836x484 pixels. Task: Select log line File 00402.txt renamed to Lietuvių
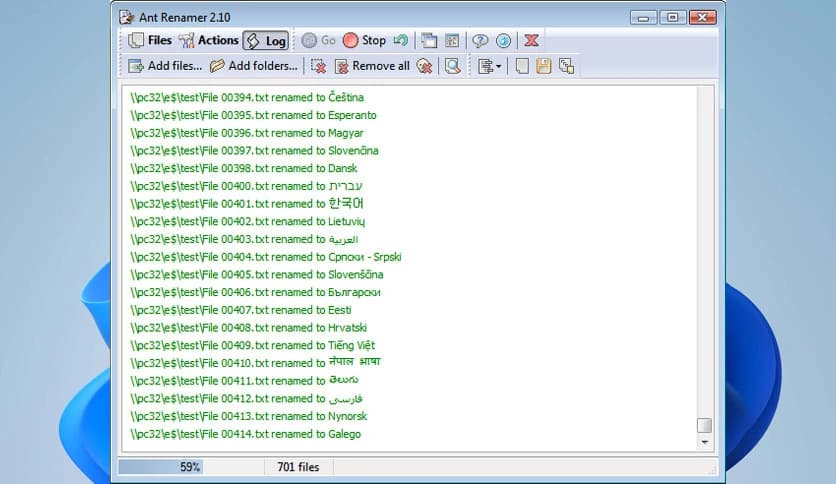tap(247, 221)
